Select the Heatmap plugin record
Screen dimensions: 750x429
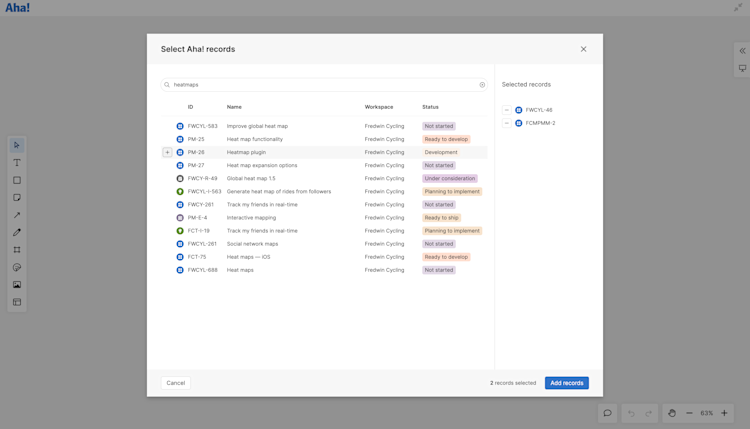pos(246,152)
